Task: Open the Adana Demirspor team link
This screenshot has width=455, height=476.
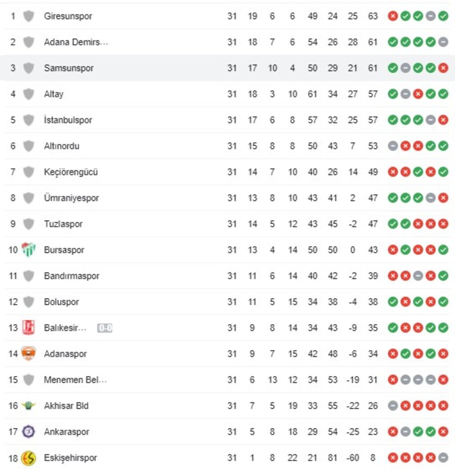Action: tap(76, 42)
